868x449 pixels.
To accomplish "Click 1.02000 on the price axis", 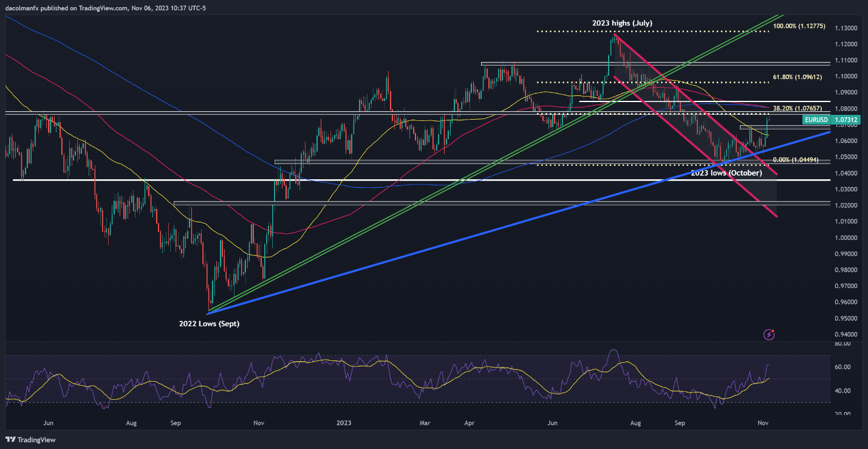I will click(847, 205).
